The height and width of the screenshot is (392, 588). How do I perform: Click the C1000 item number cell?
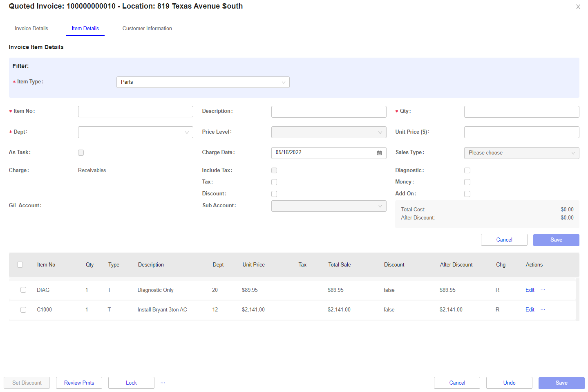click(44, 309)
